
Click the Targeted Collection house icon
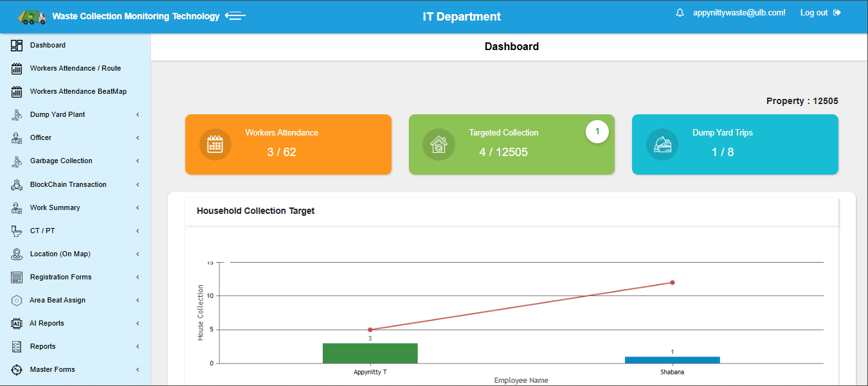click(439, 145)
